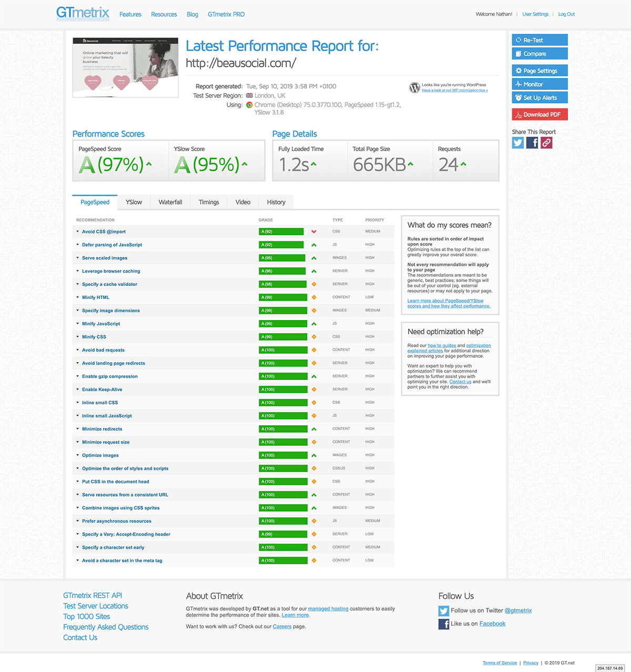Expand Minimize redirects recommendation
The height and width of the screenshot is (672, 631).
[x=102, y=429]
